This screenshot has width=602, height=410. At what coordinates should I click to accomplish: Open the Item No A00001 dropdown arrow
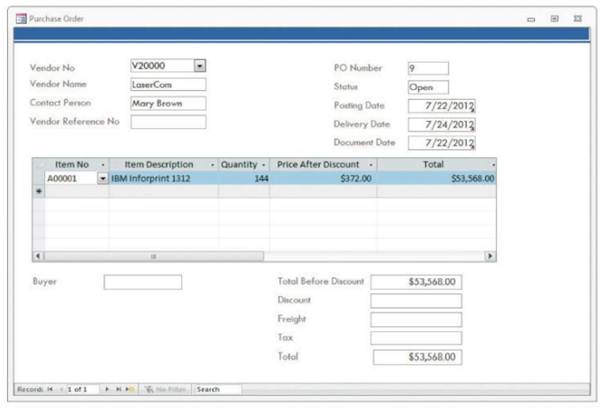[103, 179]
